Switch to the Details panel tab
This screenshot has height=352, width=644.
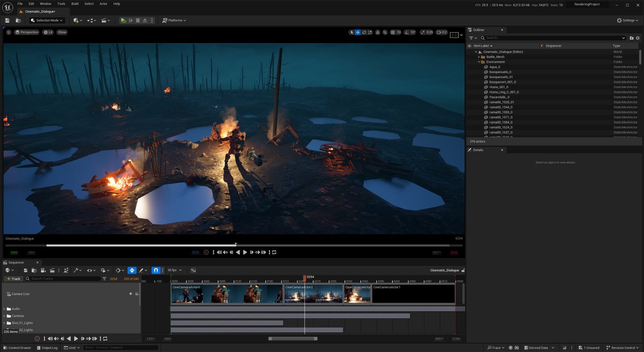pos(478,150)
